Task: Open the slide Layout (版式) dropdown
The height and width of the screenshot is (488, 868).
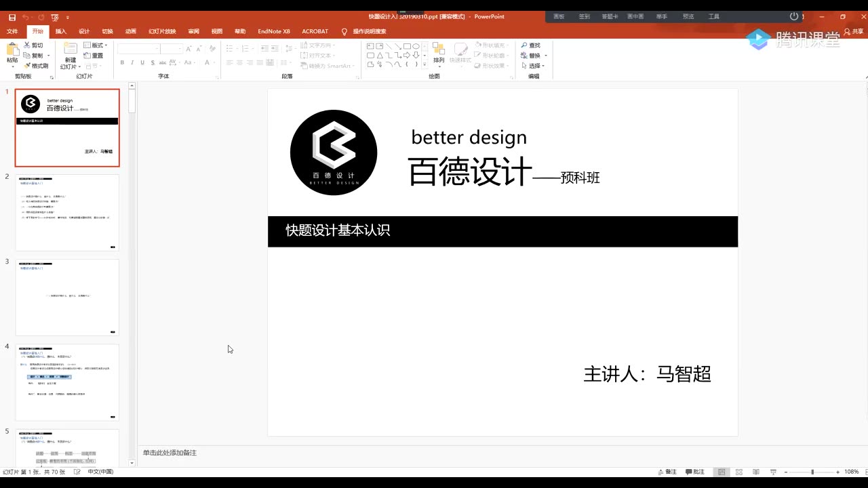Action: (x=96, y=45)
